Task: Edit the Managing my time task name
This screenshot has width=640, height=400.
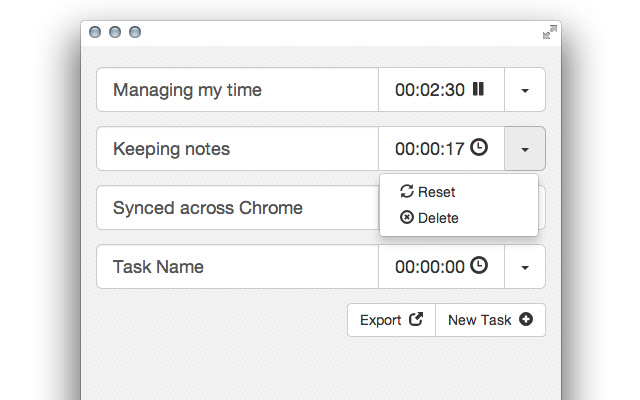Action: point(238,90)
